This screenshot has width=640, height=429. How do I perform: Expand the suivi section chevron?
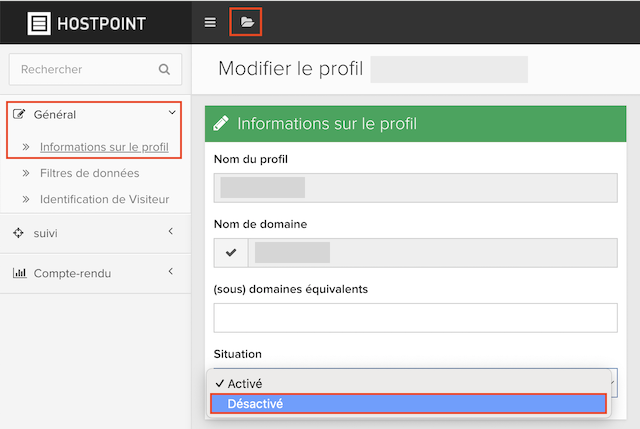click(171, 231)
